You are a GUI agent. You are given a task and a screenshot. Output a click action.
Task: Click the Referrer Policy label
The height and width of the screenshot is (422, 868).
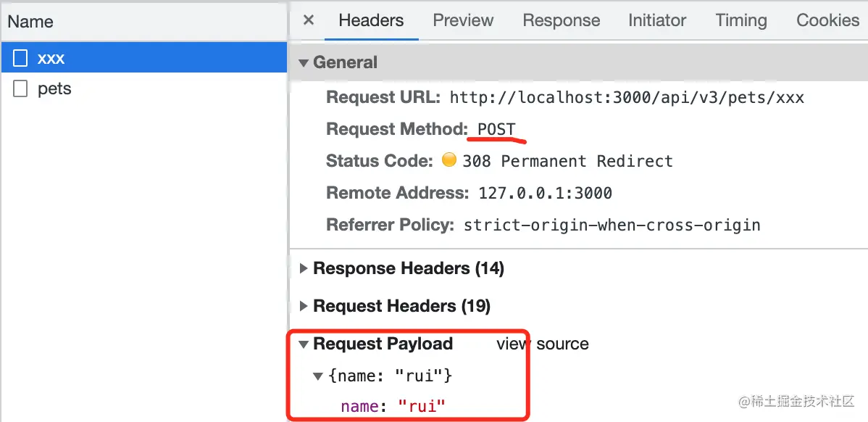[x=391, y=226]
